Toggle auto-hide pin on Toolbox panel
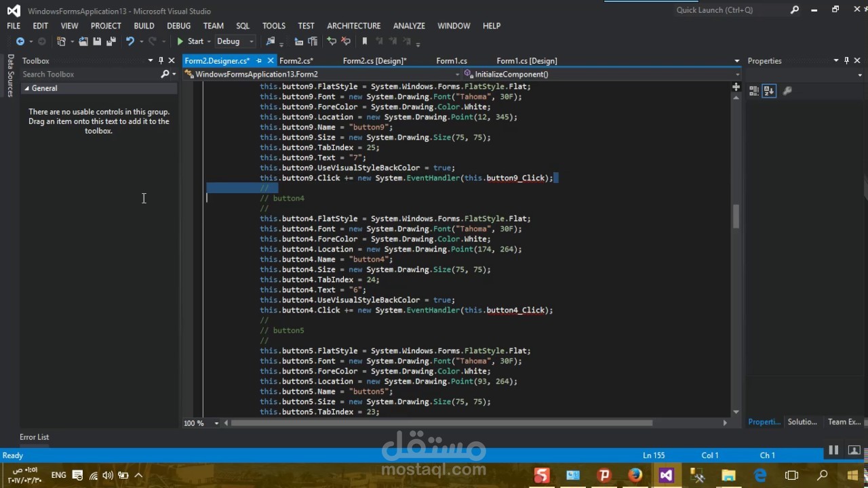The height and width of the screenshot is (488, 868). [161, 61]
